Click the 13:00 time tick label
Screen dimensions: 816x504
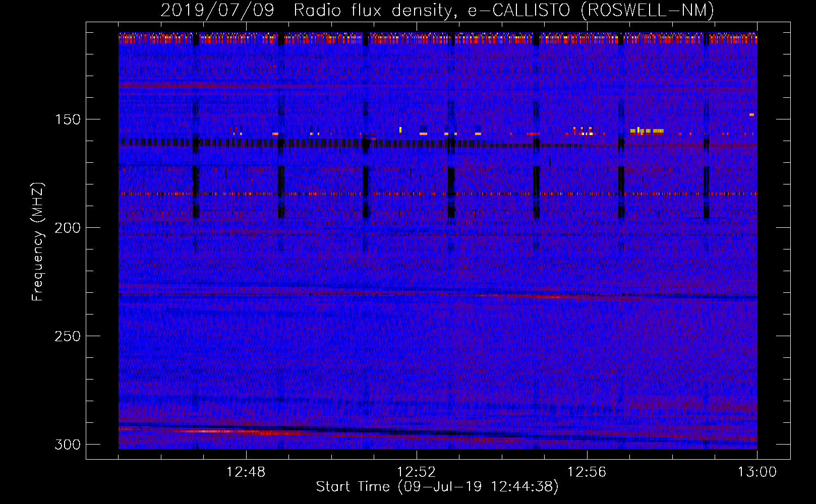coord(757,472)
